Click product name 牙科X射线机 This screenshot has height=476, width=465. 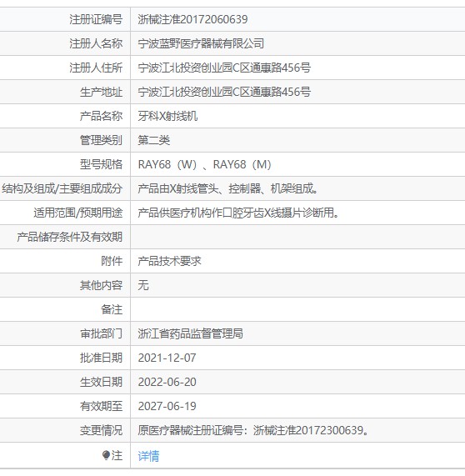pyautogui.click(x=167, y=116)
